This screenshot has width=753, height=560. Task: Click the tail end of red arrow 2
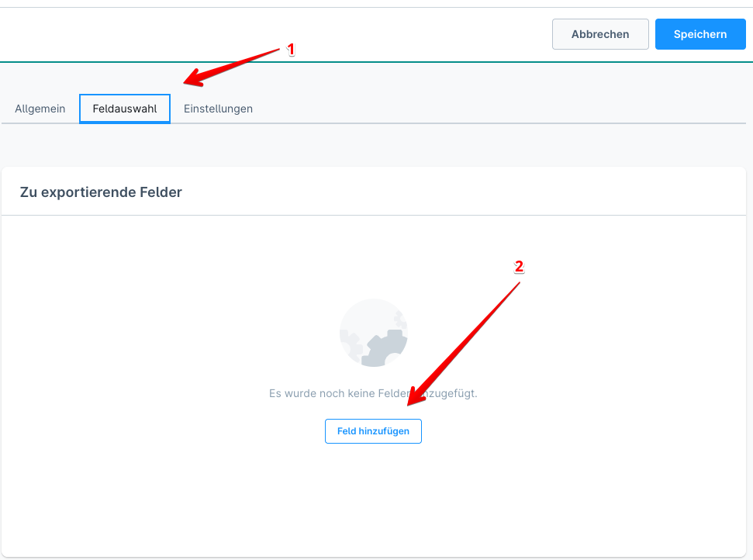[x=518, y=282]
